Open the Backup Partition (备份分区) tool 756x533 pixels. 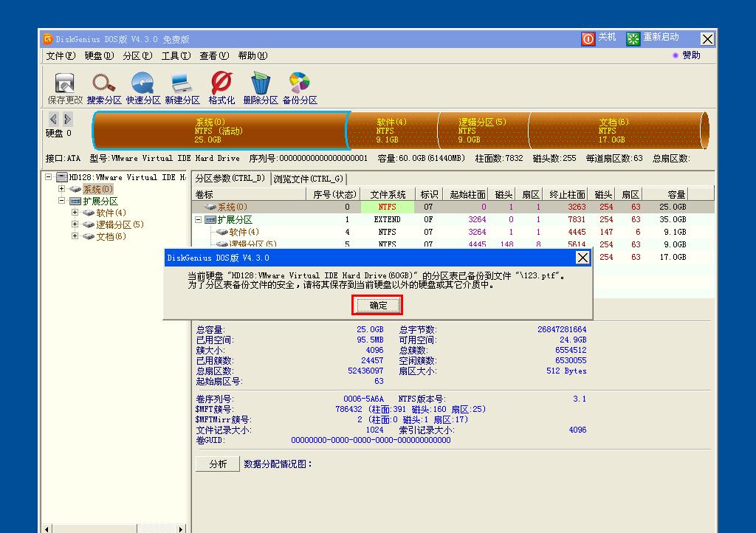point(300,83)
